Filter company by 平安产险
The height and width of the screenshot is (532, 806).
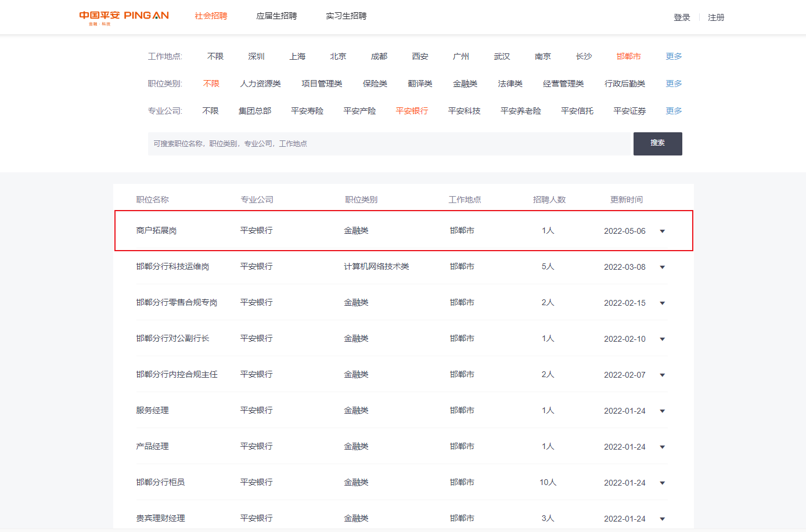pos(359,111)
